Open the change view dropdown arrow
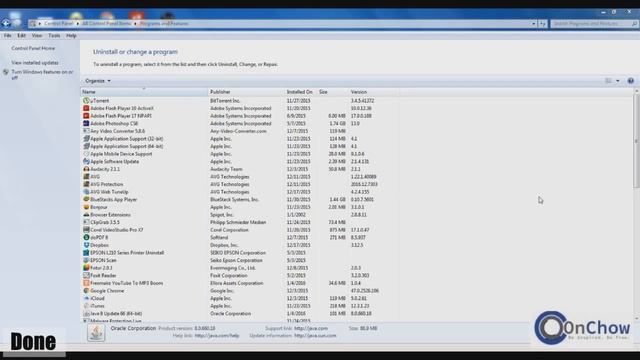The width and height of the screenshot is (640, 360). point(618,81)
